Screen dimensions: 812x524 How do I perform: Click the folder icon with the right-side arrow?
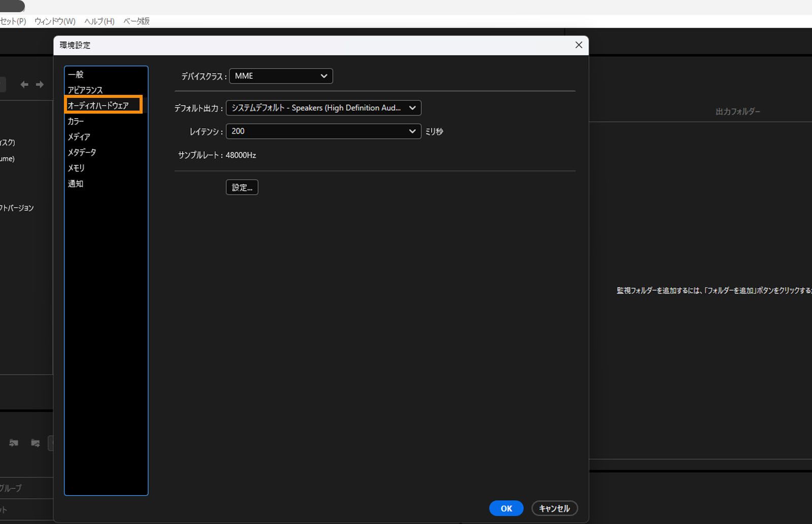(x=36, y=443)
